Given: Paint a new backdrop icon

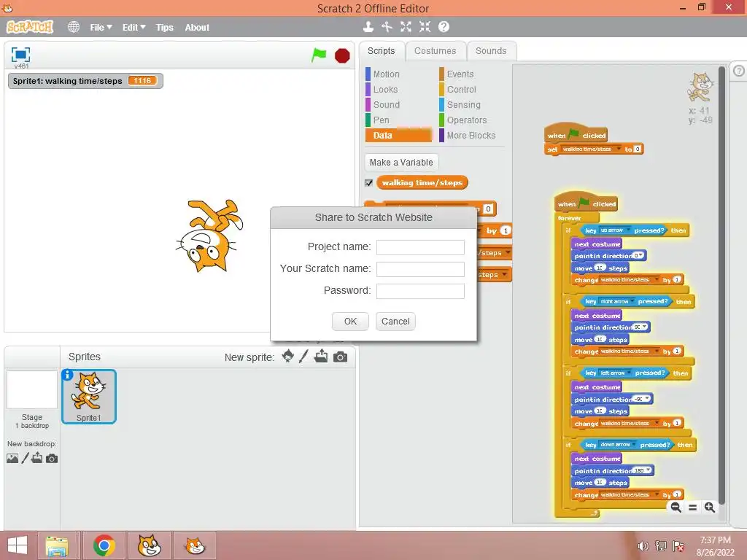Looking at the screenshot, I should point(26,458).
